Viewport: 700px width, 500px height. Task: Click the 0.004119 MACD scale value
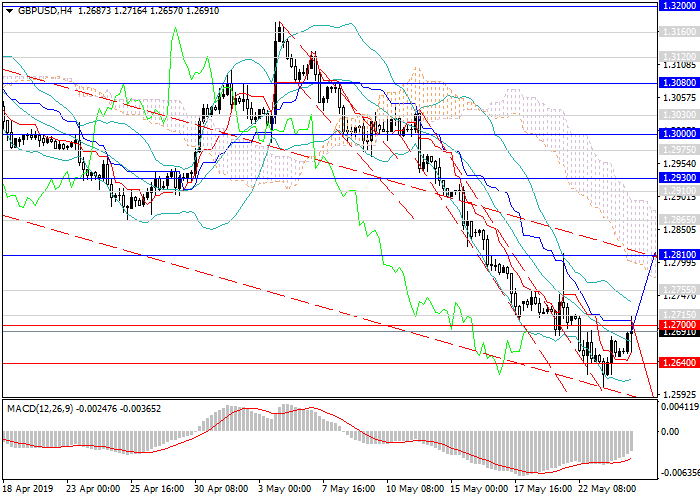click(x=679, y=406)
